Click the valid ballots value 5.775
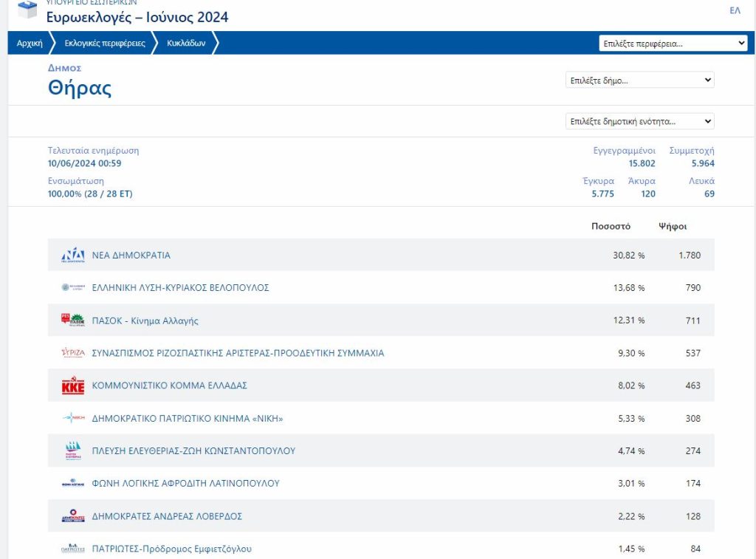Image resolution: width=756 pixels, height=559 pixels. coord(602,193)
